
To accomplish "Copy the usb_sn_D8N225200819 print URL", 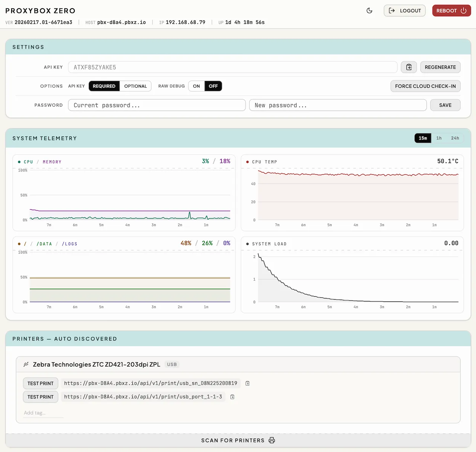I will pos(247,383).
